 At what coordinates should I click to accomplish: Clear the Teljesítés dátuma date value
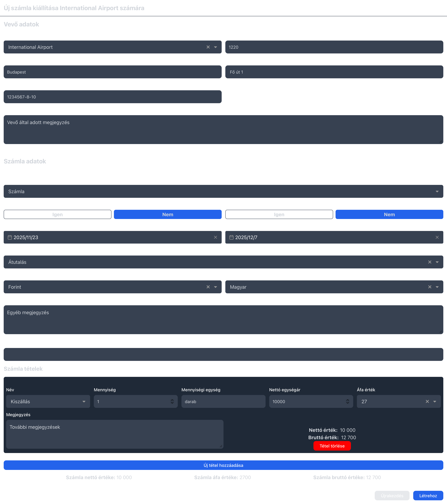[x=215, y=237]
